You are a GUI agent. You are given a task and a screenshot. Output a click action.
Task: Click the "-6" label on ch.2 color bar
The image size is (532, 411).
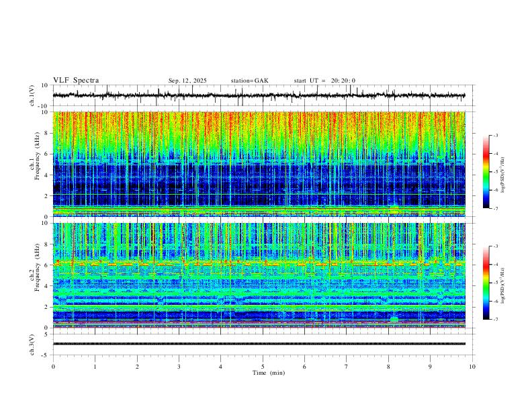tap(496, 301)
